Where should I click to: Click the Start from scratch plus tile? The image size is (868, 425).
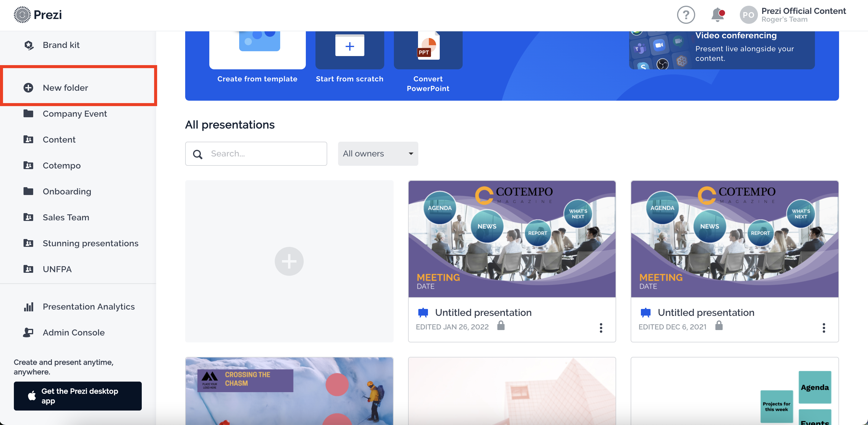click(350, 46)
